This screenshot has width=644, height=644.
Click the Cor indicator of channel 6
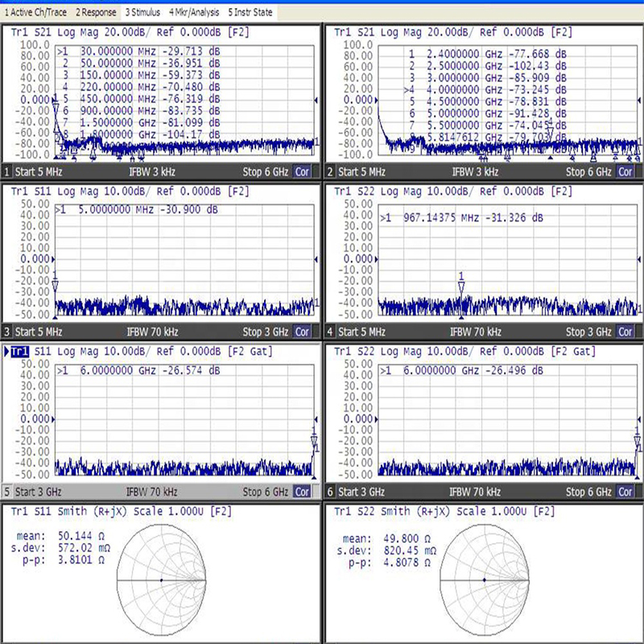tap(625, 492)
